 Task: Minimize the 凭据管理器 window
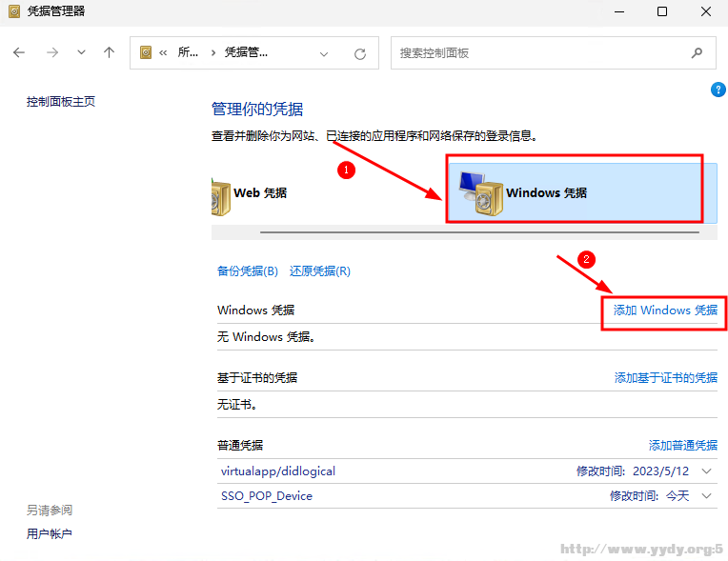(x=619, y=11)
